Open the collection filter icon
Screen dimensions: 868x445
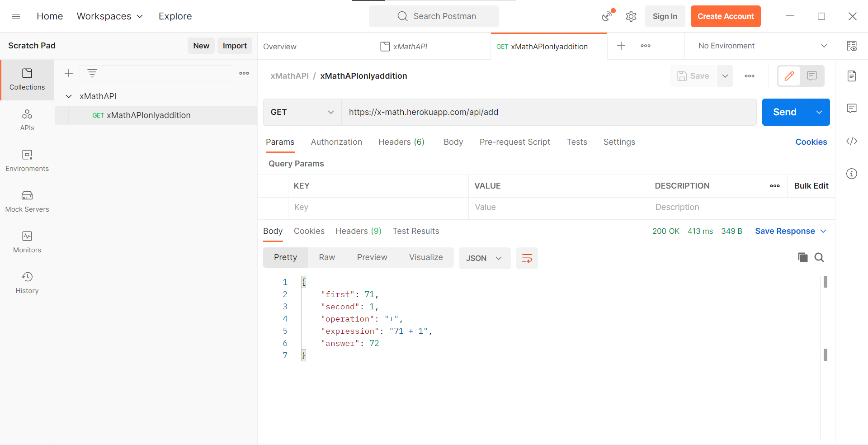pos(92,73)
